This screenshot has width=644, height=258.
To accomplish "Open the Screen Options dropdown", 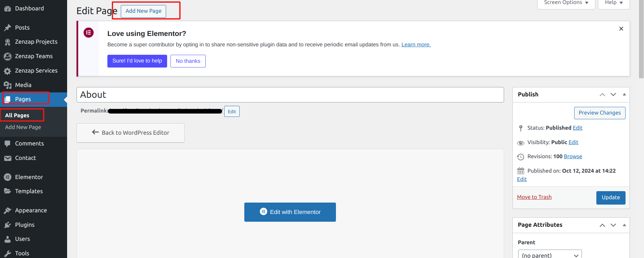I will 566,3.
